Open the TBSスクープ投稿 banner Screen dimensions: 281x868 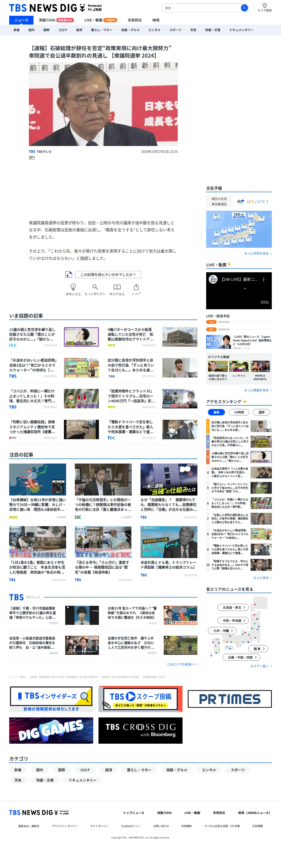point(140,699)
